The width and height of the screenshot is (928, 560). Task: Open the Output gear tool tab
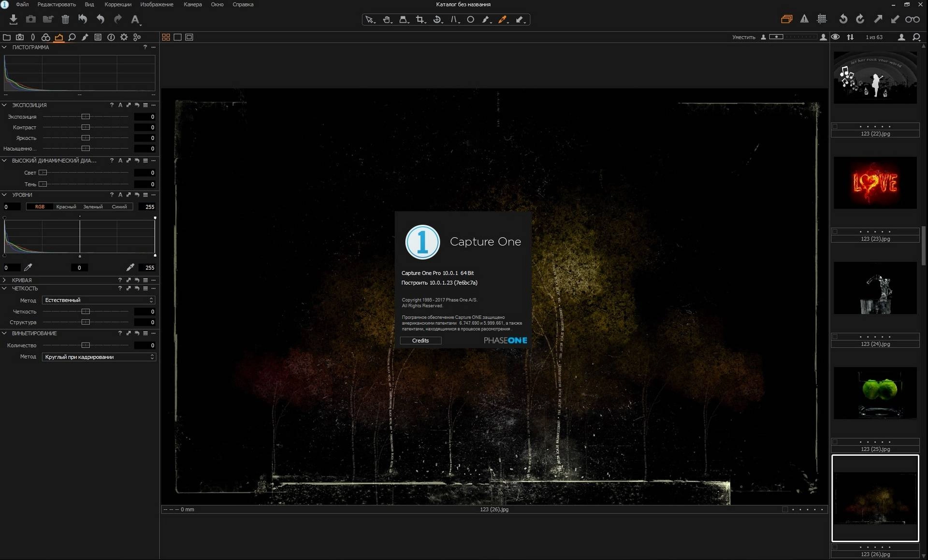[x=124, y=37]
